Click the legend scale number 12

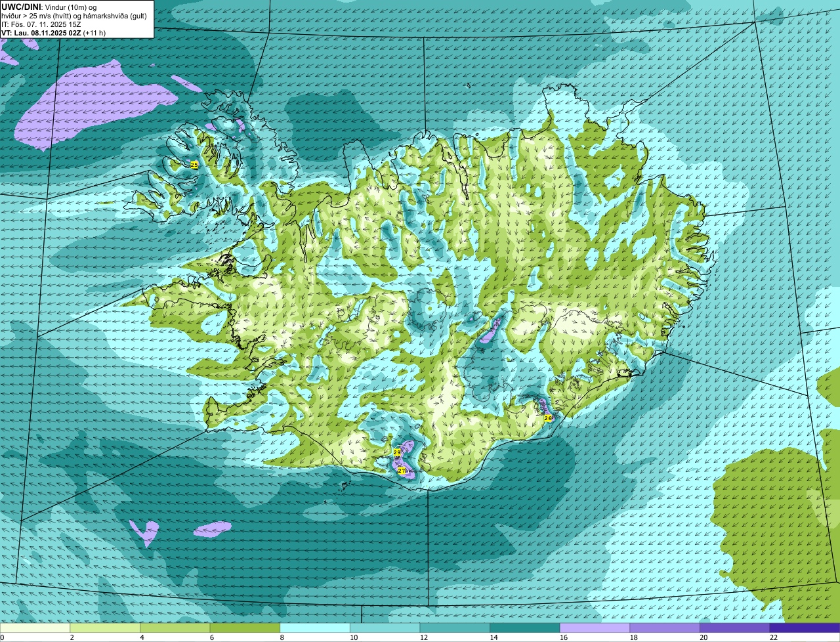pos(424,637)
